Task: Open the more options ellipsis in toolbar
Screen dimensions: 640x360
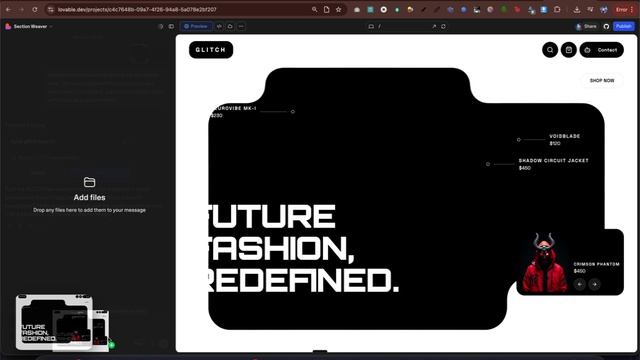Action: click(x=241, y=26)
